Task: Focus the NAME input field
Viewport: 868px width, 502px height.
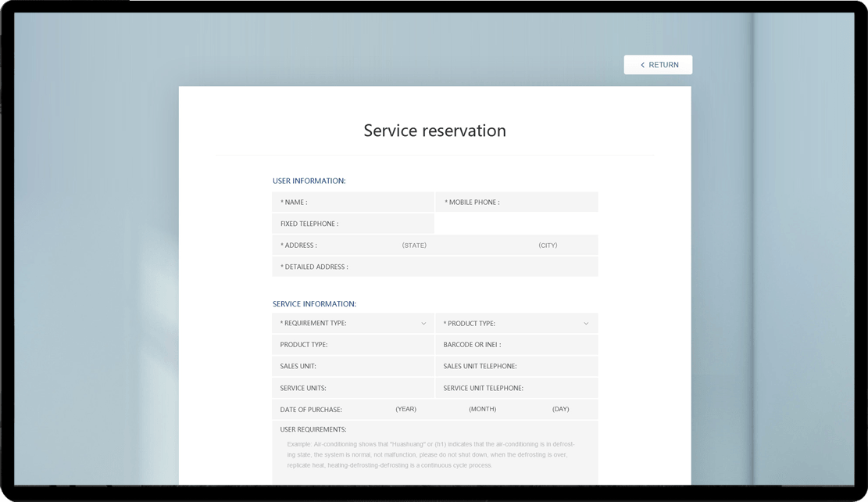Action: point(367,203)
